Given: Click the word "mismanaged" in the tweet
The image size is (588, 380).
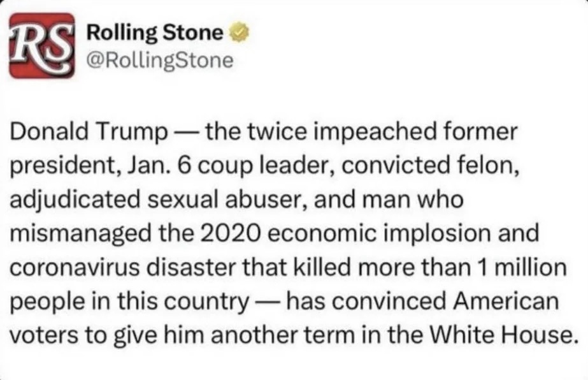Looking at the screenshot, I should (81, 233).
